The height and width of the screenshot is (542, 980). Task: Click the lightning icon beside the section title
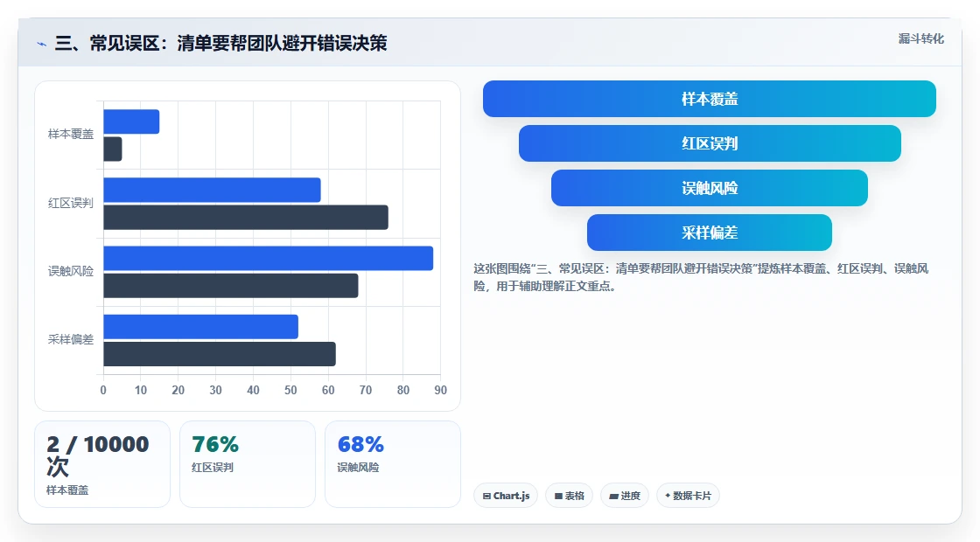pos(42,44)
